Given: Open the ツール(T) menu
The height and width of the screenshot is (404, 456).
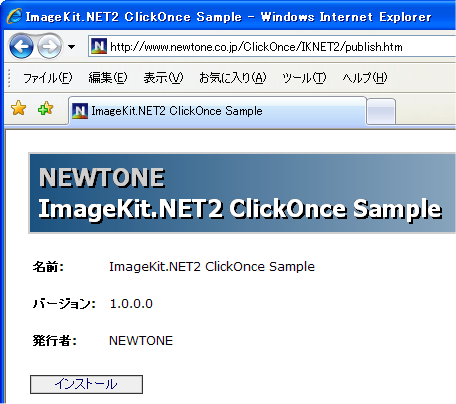Looking at the screenshot, I should point(304,78).
